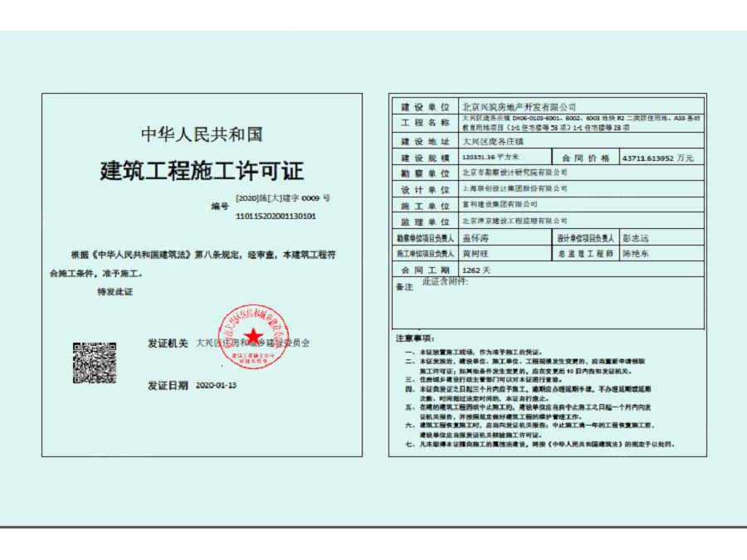Screen dimensions: 747x560
Task: Click note 一 about 本证放置施工现场
Action: 474,353
